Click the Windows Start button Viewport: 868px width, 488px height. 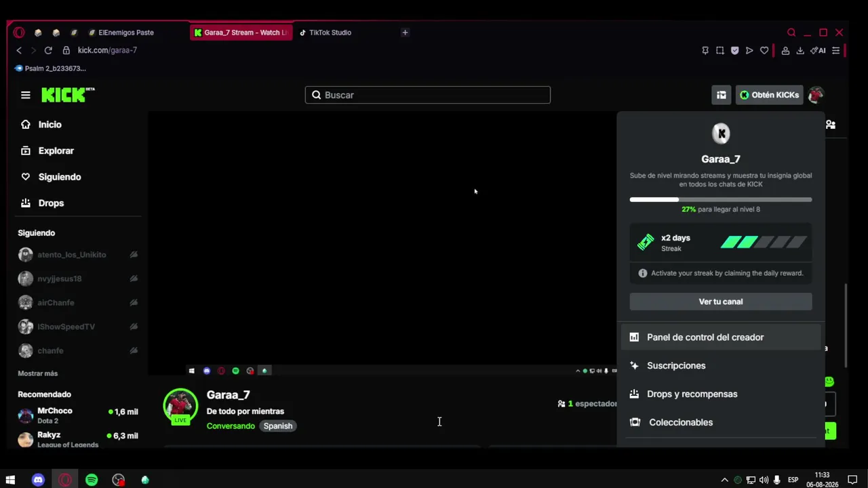pos(10,480)
